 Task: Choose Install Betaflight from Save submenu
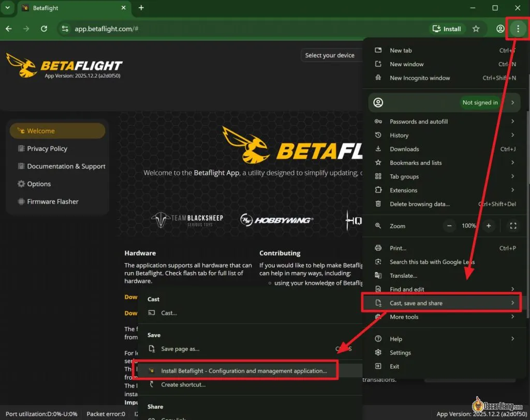pos(243,371)
